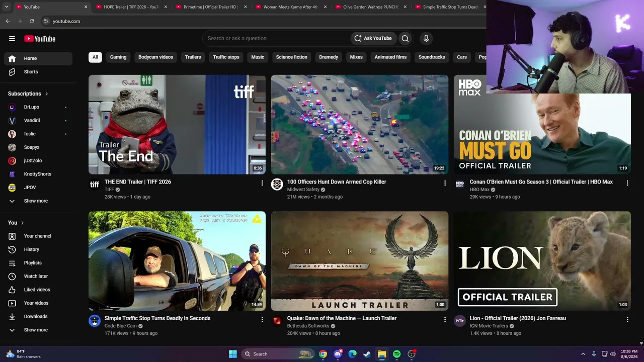
Task: Open HBO Max channel avatar
Action: (x=460, y=185)
